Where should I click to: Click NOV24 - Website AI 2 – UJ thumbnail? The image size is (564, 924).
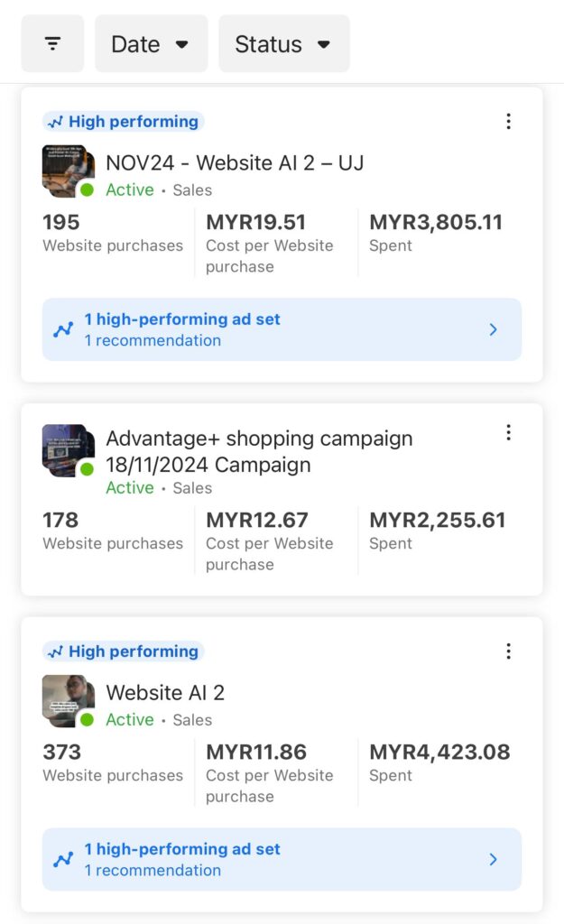pyautogui.click(x=68, y=171)
